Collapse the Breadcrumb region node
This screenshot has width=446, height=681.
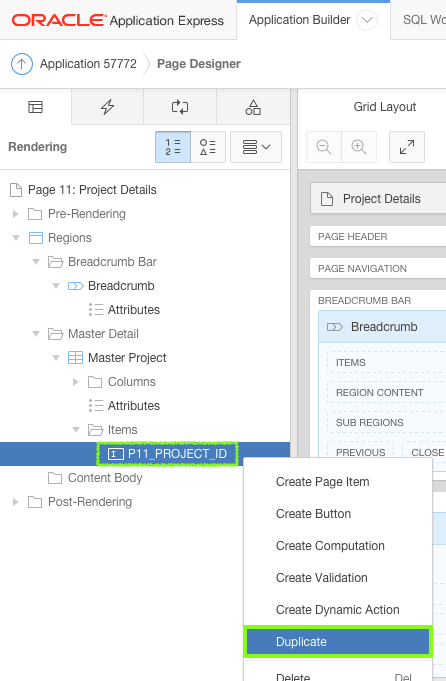click(x=56, y=286)
